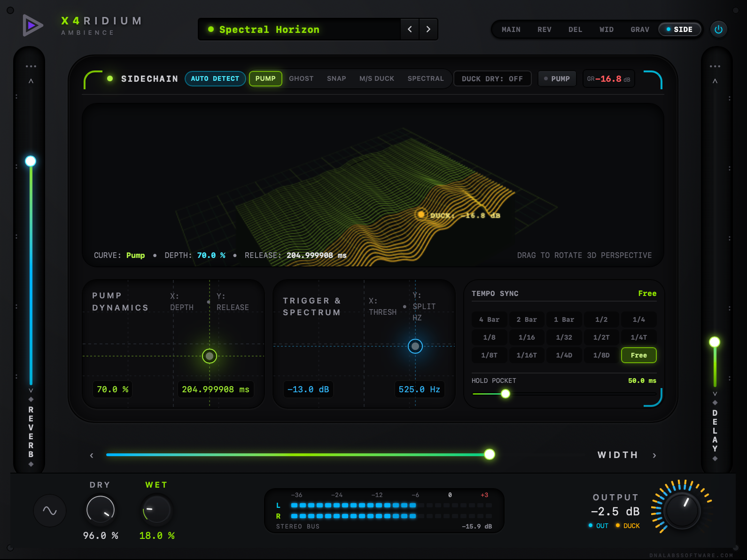Turn the DRY knob
This screenshot has width=747, height=560.
tap(101, 510)
